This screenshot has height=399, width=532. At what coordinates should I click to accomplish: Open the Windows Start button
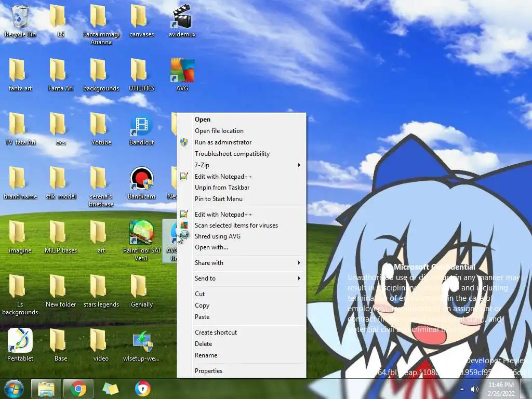click(14, 389)
